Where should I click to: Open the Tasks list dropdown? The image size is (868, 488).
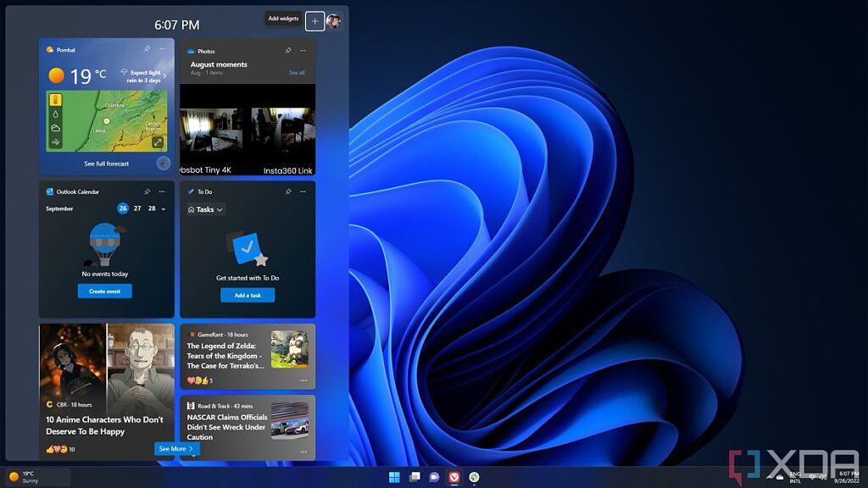[204, 209]
